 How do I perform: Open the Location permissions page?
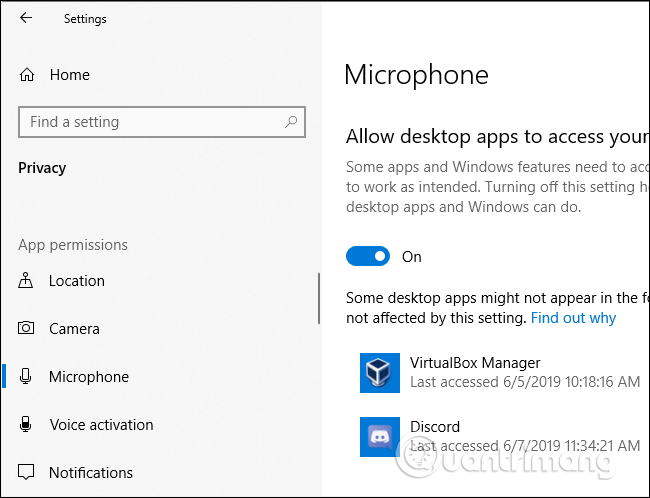(x=77, y=281)
